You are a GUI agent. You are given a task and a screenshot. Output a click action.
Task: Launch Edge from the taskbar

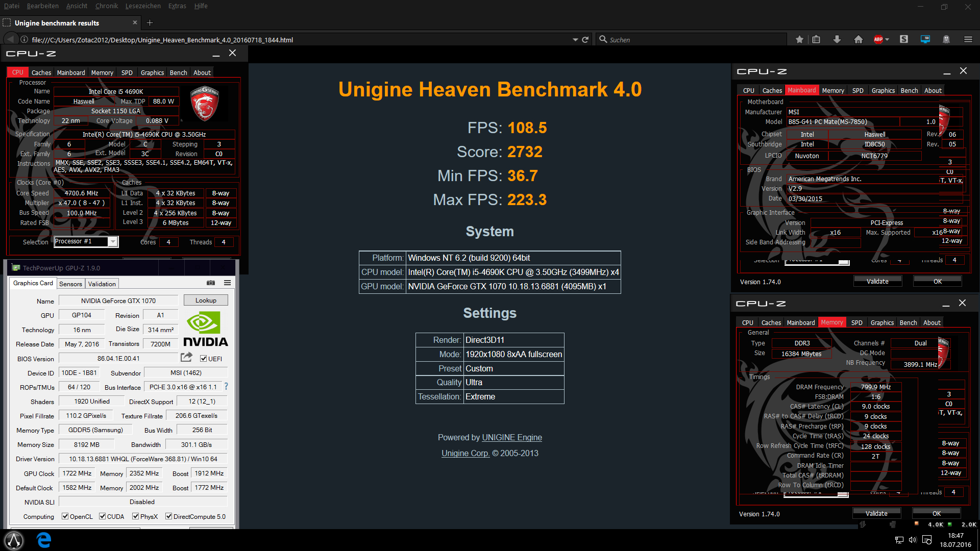[44, 540]
